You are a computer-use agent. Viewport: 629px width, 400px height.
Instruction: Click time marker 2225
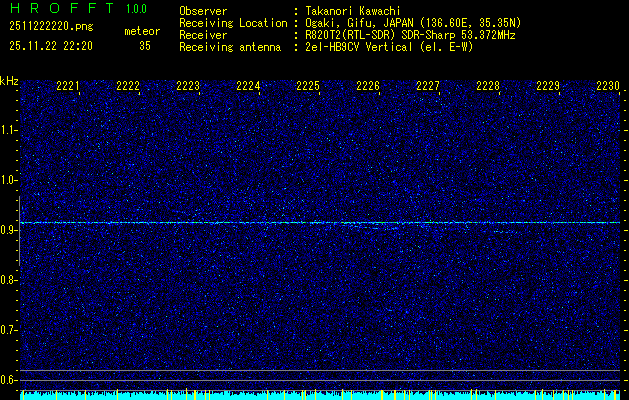pos(308,86)
